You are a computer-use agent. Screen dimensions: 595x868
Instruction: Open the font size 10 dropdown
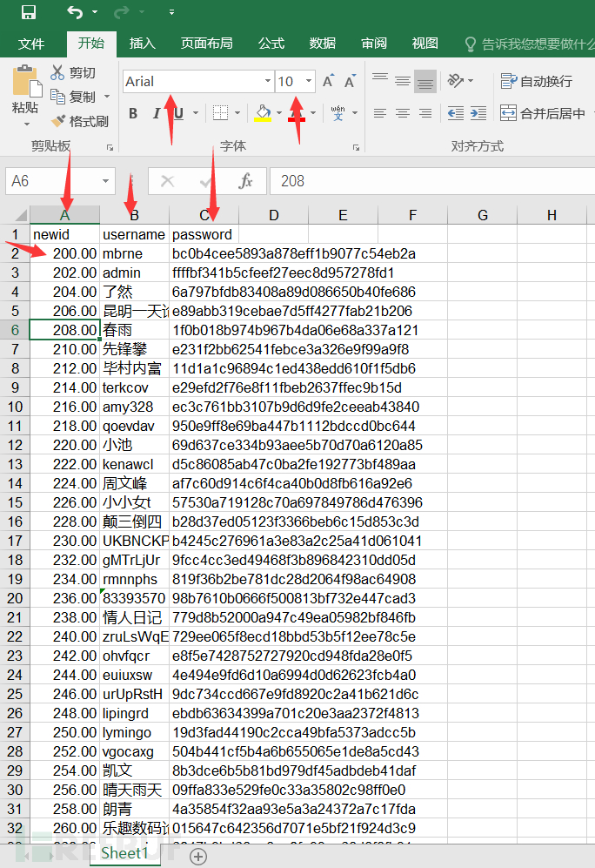[x=309, y=81]
